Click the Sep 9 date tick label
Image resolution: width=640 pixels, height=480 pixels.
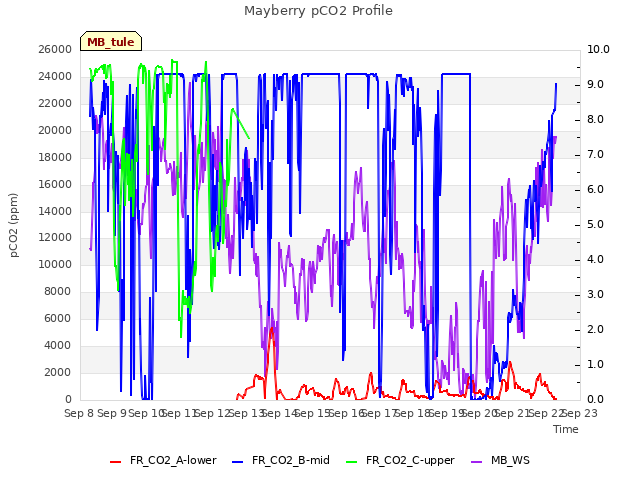[x=112, y=413]
